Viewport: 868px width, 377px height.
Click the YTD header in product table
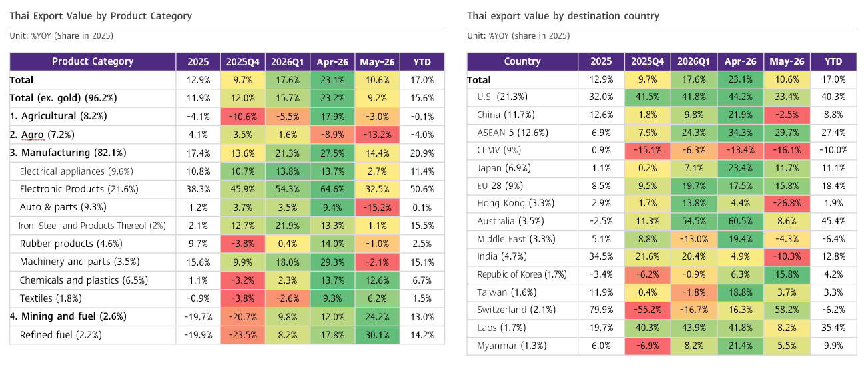[x=422, y=61]
